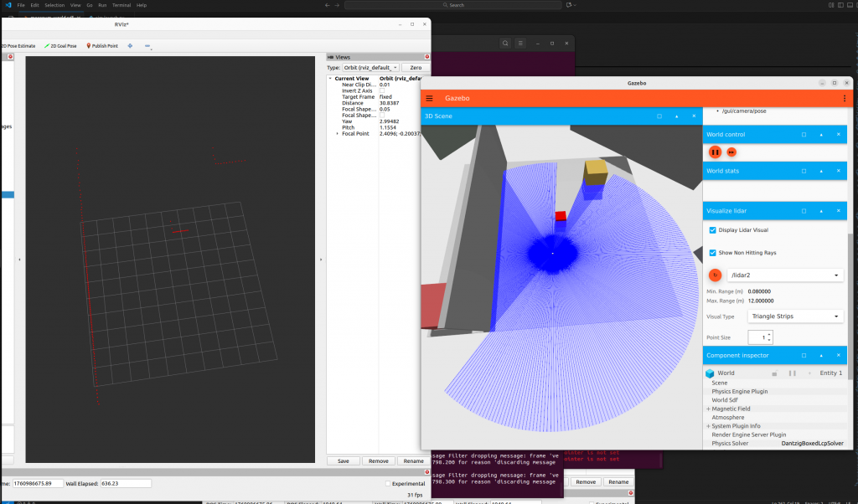This screenshot has height=504, width=858.
Task: Open the Terminal menu in VS Code
Action: click(x=121, y=5)
